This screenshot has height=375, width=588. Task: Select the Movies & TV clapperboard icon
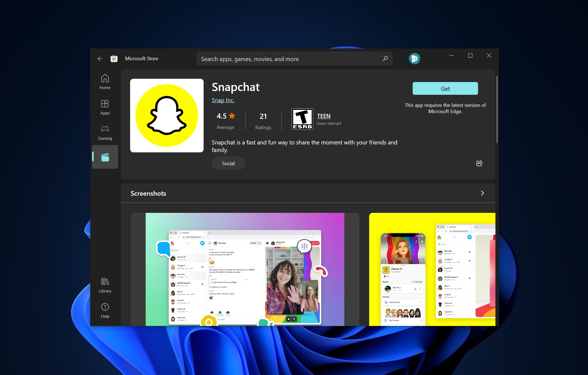click(x=105, y=157)
